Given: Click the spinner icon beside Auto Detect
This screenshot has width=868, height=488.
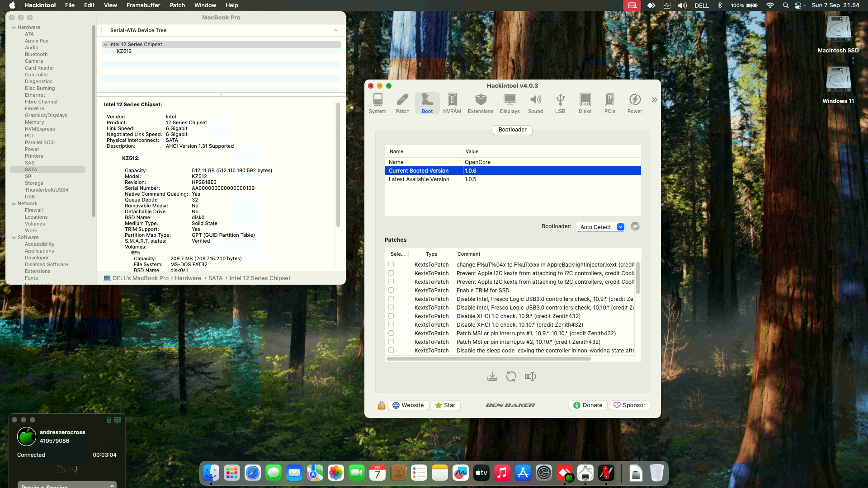Looking at the screenshot, I should (x=635, y=226).
